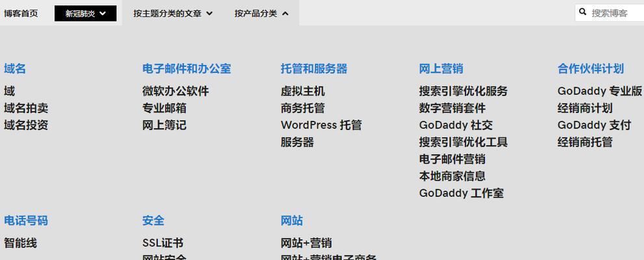Open 托管和服务器 category heading
Image resolution: width=644 pixels, height=260 pixels.
pos(314,69)
